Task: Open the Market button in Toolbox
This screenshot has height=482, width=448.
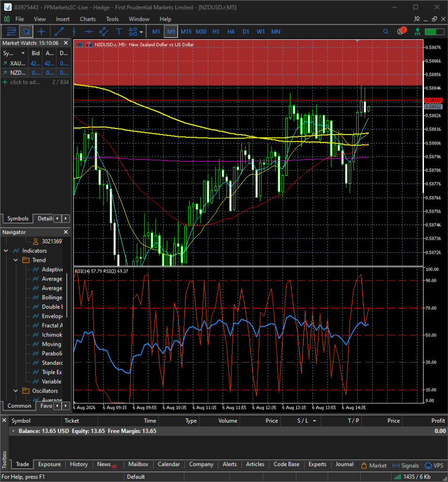Action: coord(374,466)
